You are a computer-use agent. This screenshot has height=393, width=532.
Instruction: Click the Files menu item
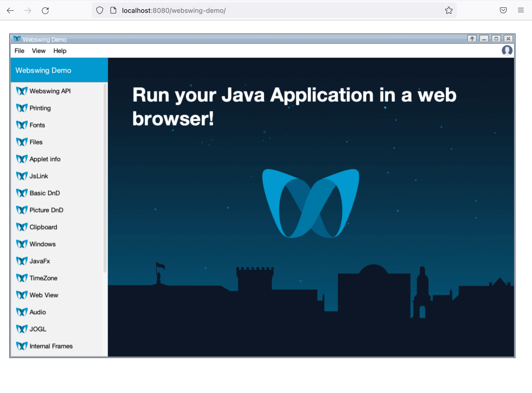coord(37,142)
